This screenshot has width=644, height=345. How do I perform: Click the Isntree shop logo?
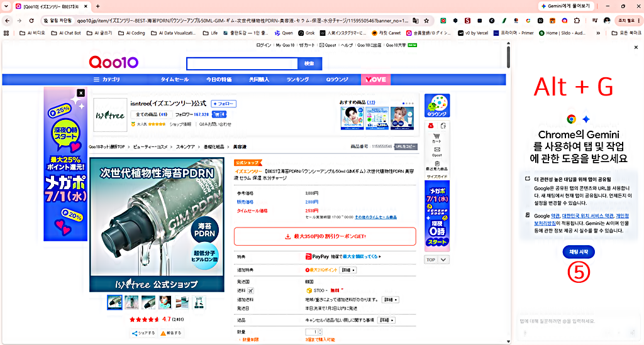point(110,115)
